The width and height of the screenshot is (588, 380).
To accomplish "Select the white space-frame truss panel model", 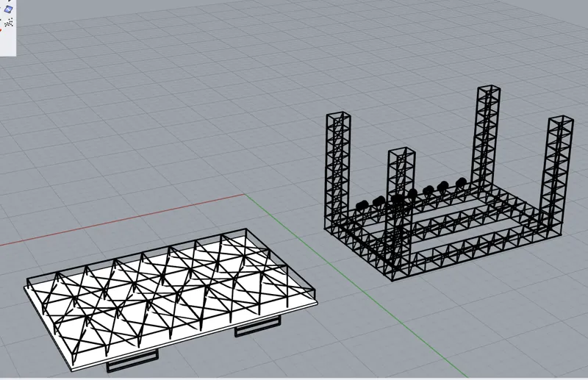I will [x=171, y=300].
